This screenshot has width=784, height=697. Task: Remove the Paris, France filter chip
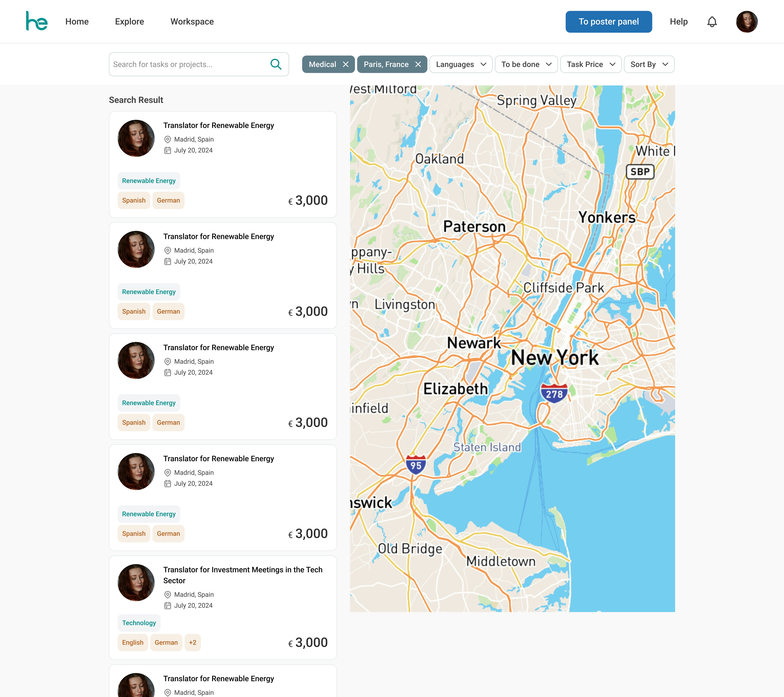pyautogui.click(x=418, y=64)
